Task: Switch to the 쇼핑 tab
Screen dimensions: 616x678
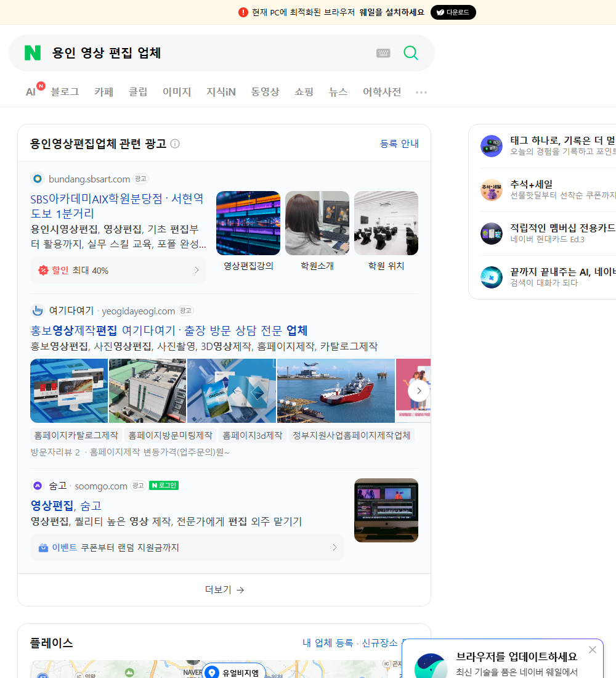Action: [x=304, y=92]
